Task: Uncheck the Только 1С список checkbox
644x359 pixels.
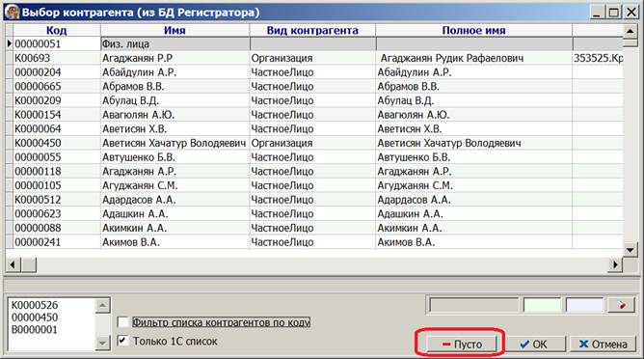Action: click(122, 341)
